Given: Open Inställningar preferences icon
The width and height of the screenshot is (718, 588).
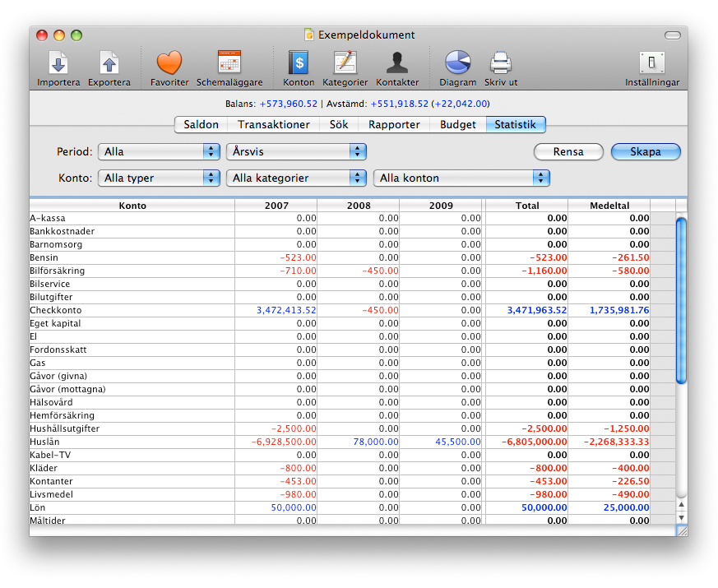Looking at the screenshot, I should [x=651, y=63].
